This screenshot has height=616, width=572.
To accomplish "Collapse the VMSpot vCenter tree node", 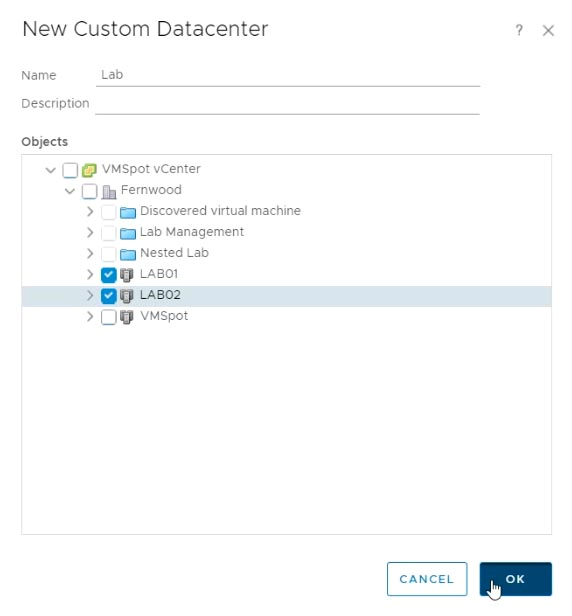I will 51,170.
